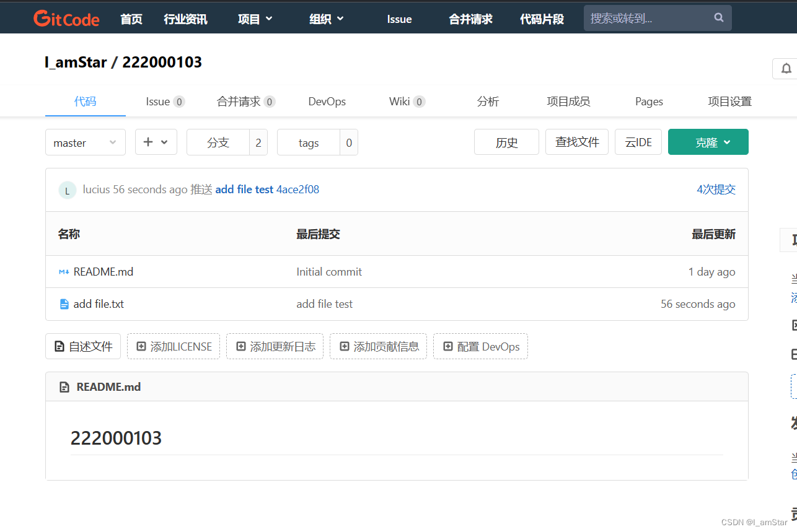This screenshot has width=797, height=532.
Task: Click the tags count 0
Action: click(x=349, y=142)
